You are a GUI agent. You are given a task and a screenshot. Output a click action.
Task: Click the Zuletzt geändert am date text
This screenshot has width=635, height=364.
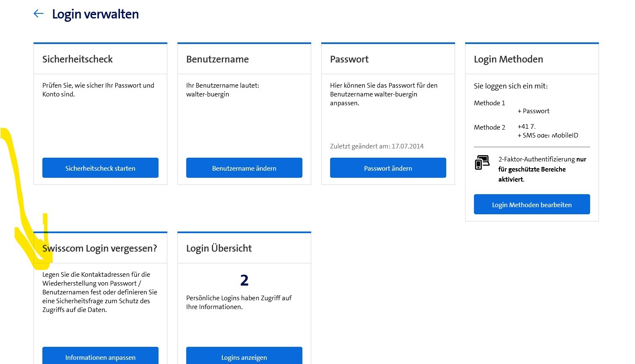click(x=377, y=146)
